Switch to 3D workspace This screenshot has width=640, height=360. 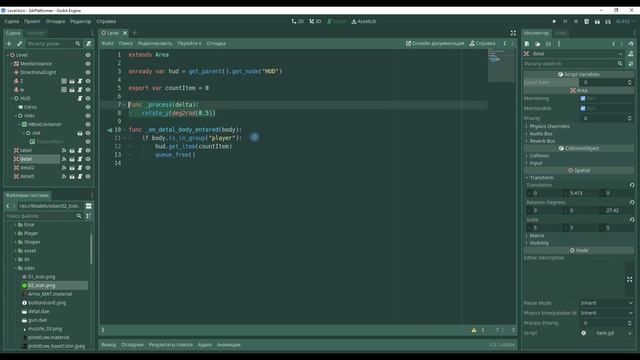coord(315,21)
